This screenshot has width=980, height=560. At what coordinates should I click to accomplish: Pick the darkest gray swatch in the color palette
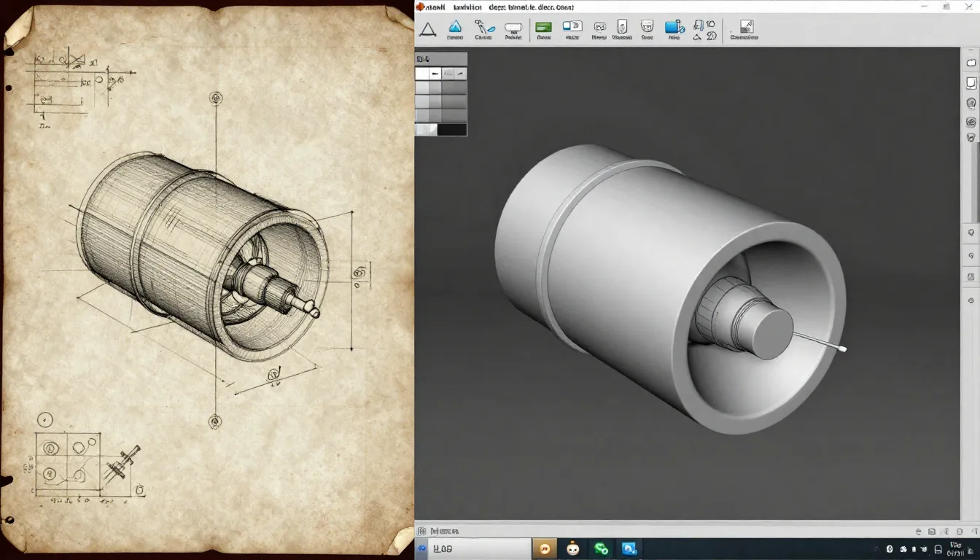coord(453,129)
